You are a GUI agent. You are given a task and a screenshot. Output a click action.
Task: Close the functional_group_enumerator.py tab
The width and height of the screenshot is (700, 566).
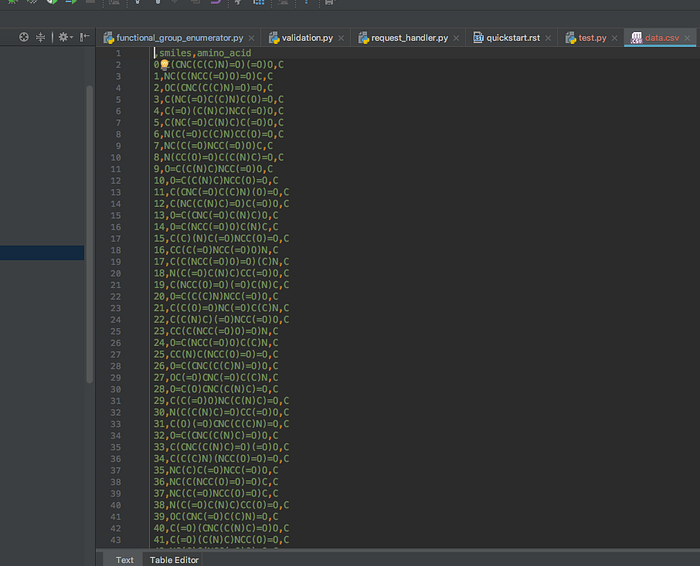coord(252,38)
